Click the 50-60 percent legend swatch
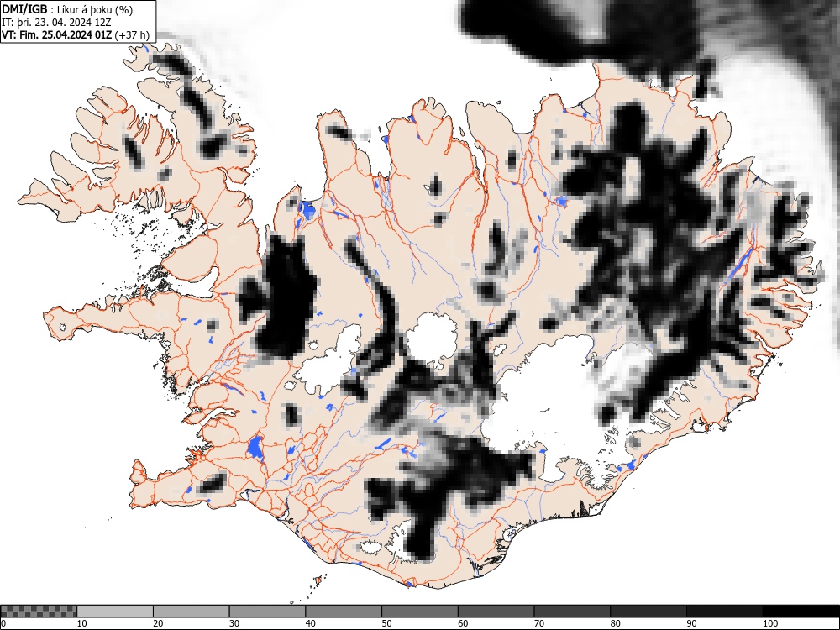Screen dimensions: 840x630 420,612
